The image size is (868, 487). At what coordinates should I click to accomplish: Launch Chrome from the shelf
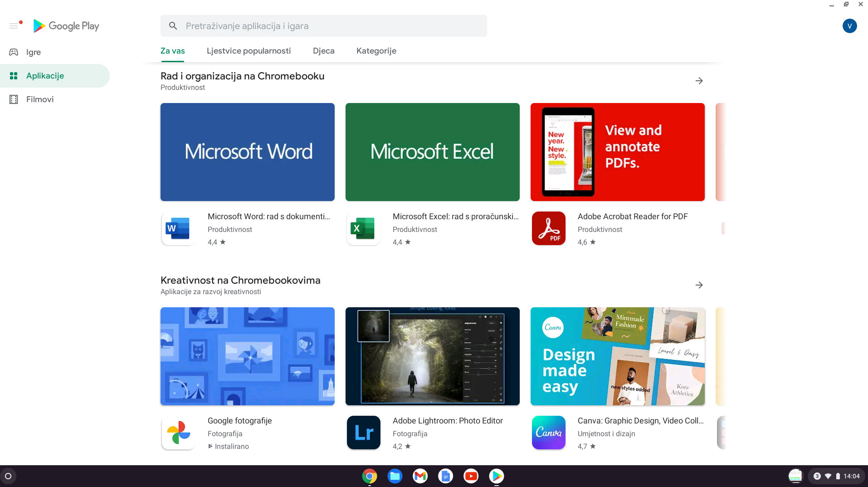click(370, 476)
